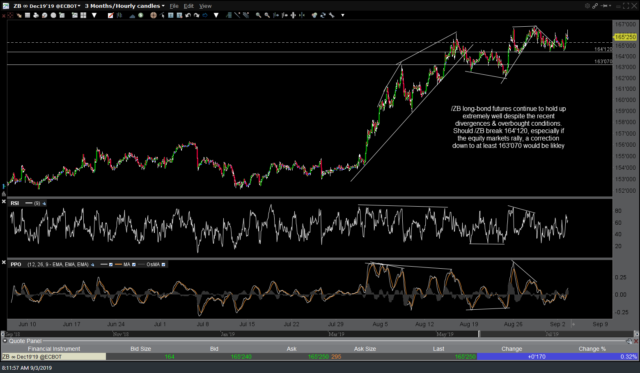Viewport: 640px width, 373px height.
Task: Click the search circle icon in toolbar
Action: click(44, 15)
